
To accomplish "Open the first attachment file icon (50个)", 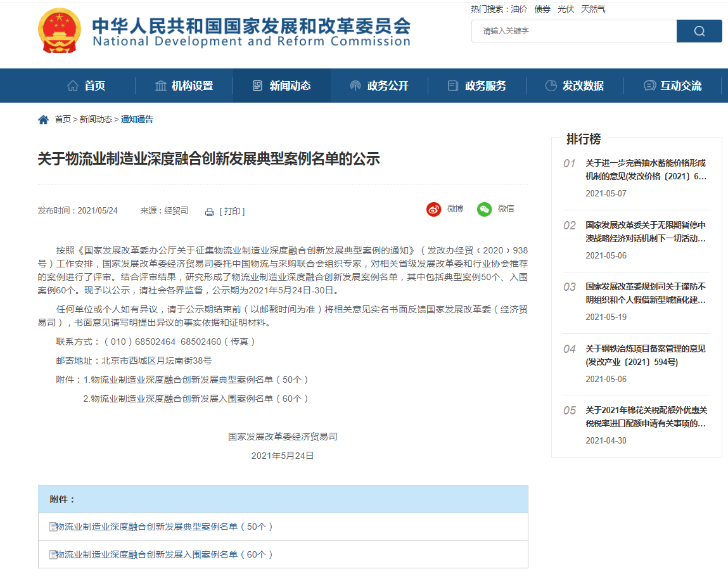I will [x=53, y=527].
